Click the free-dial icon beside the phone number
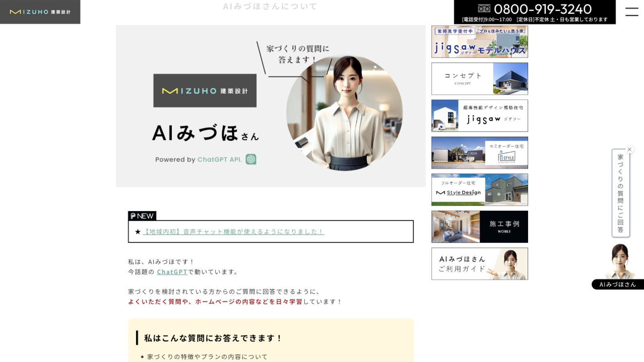 [x=484, y=8]
